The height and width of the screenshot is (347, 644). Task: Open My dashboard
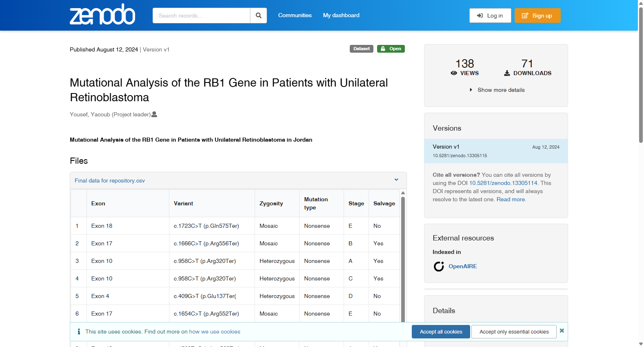(x=341, y=15)
